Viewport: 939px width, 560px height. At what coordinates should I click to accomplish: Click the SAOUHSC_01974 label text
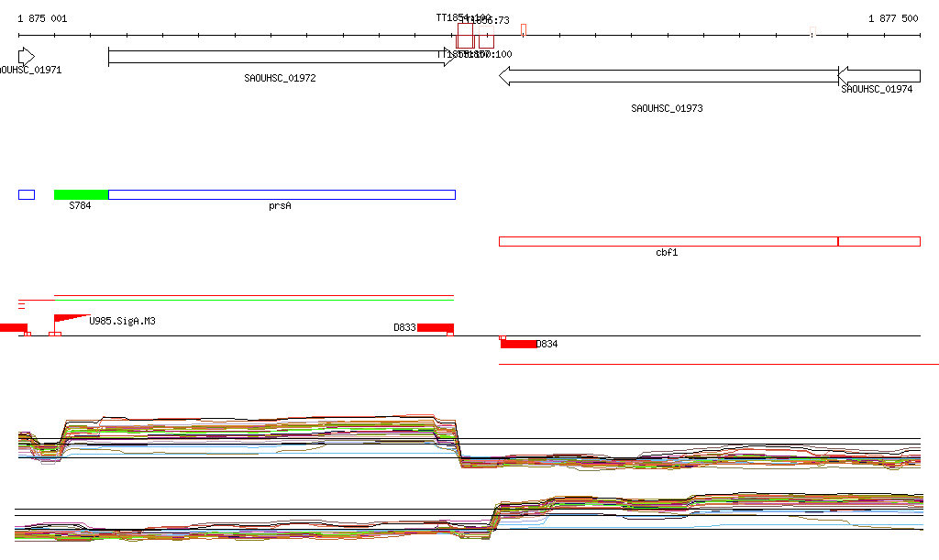(877, 89)
